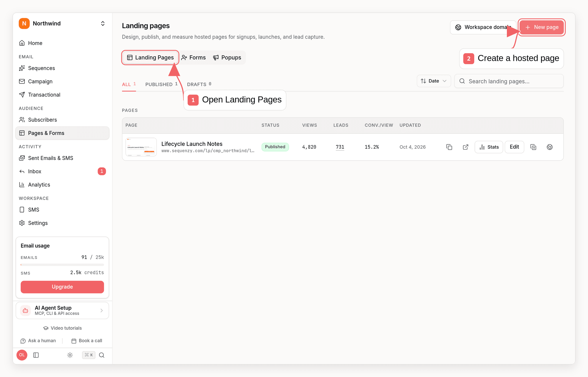This screenshot has width=588, height=377.
Task: Open Sequences in the sidebar
Action: coord(62,68)
